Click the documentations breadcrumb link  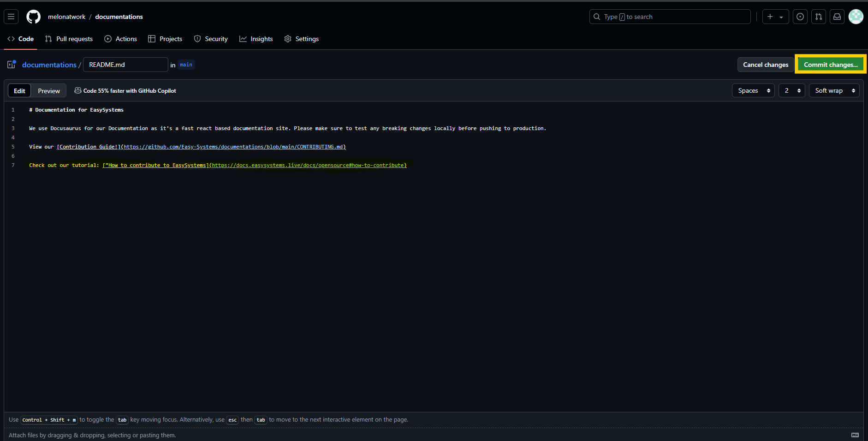tap(49, 65)
